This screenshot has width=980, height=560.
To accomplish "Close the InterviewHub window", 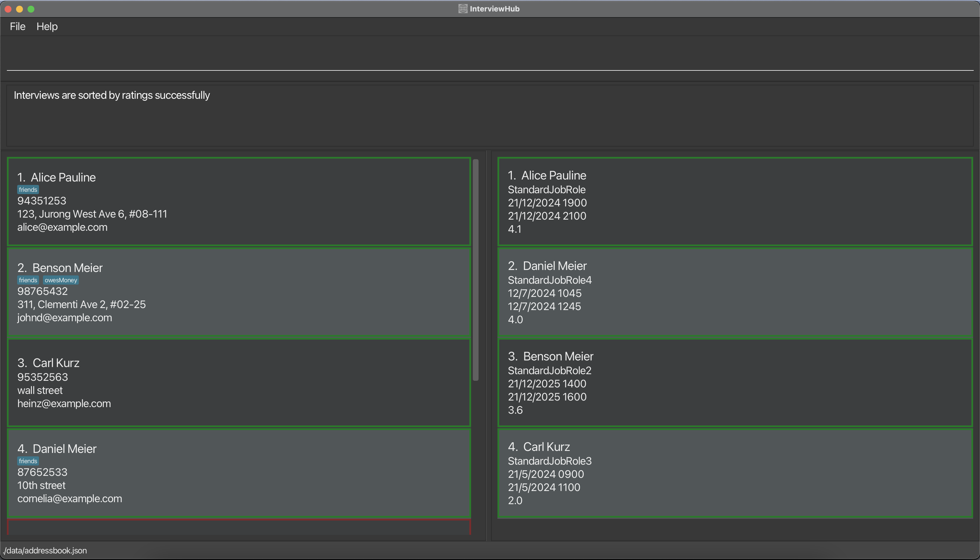I will (x=8, y=9).
